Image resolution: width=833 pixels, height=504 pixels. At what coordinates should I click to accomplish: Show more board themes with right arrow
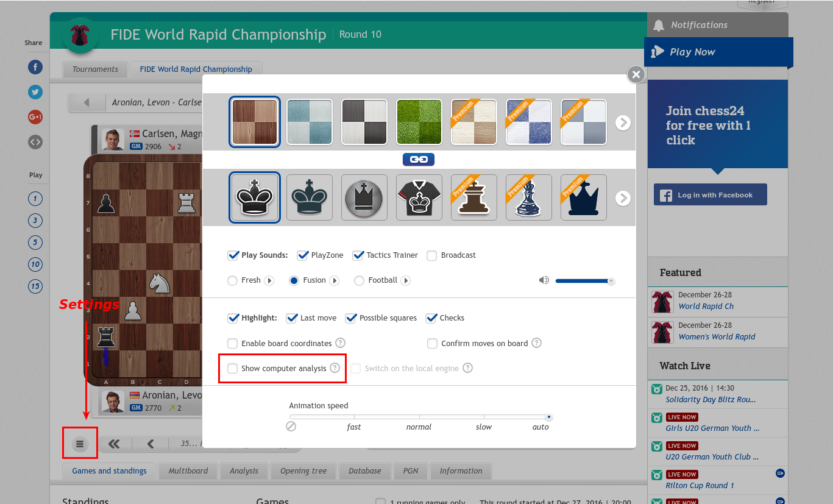tap(622, 122)
